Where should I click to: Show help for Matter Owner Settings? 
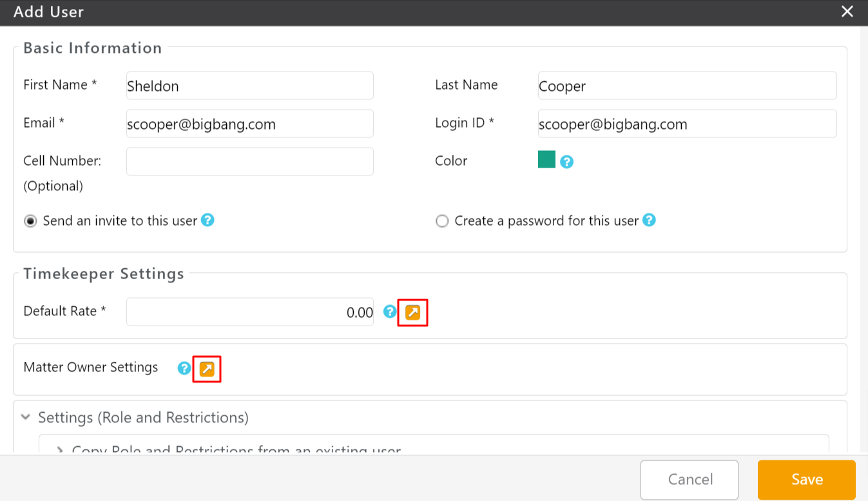coord(184,368)
